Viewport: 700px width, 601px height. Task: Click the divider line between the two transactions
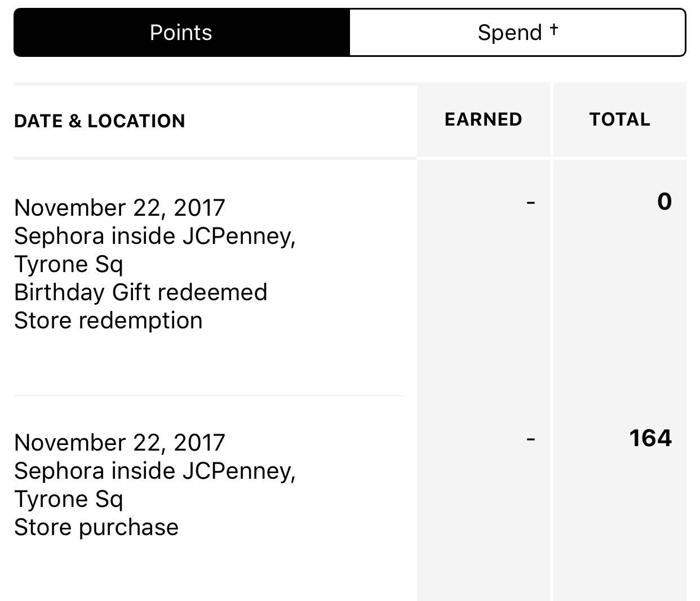pyautogui.click(x=209, y=395)
